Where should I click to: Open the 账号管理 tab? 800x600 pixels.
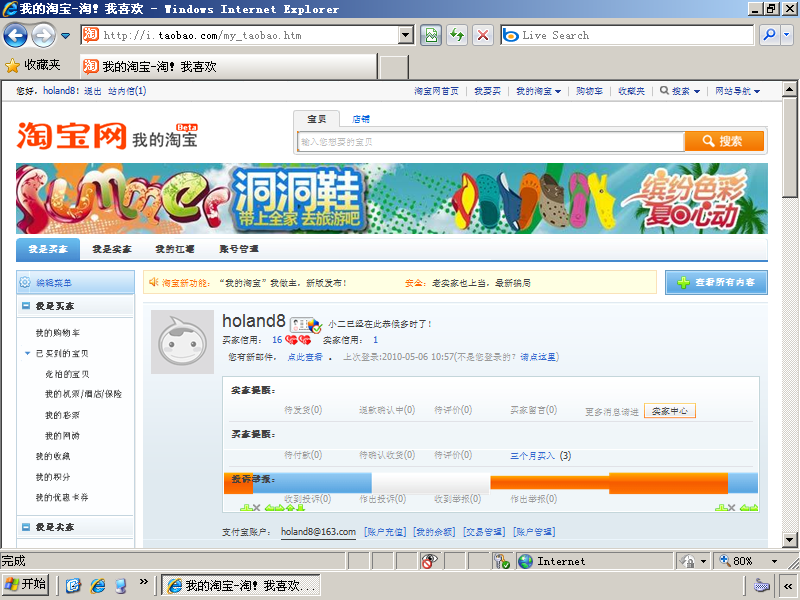[x=239, y=249]
